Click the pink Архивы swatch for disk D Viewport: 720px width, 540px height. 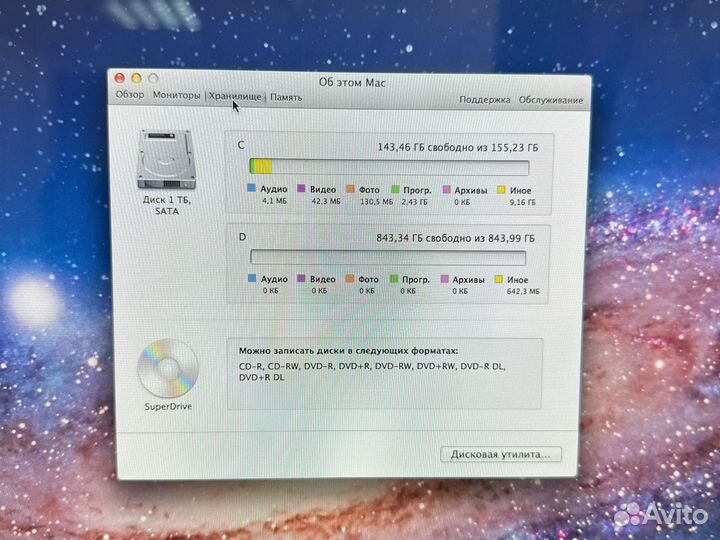click(444, 279)
